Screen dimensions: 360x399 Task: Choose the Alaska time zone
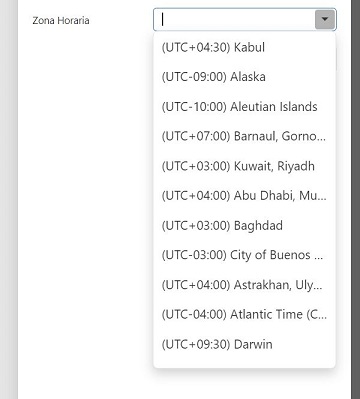click(x=244, y=77)
